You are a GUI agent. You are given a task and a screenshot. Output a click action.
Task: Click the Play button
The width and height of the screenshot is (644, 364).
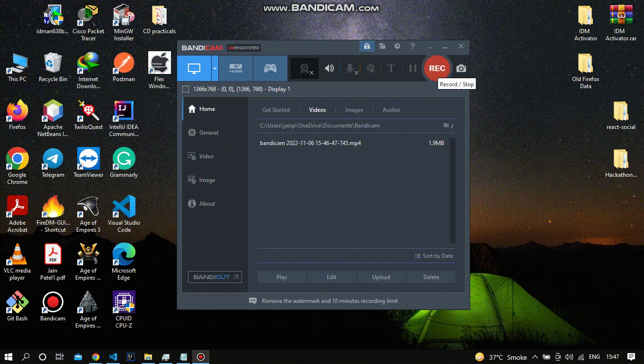(282, 277)
